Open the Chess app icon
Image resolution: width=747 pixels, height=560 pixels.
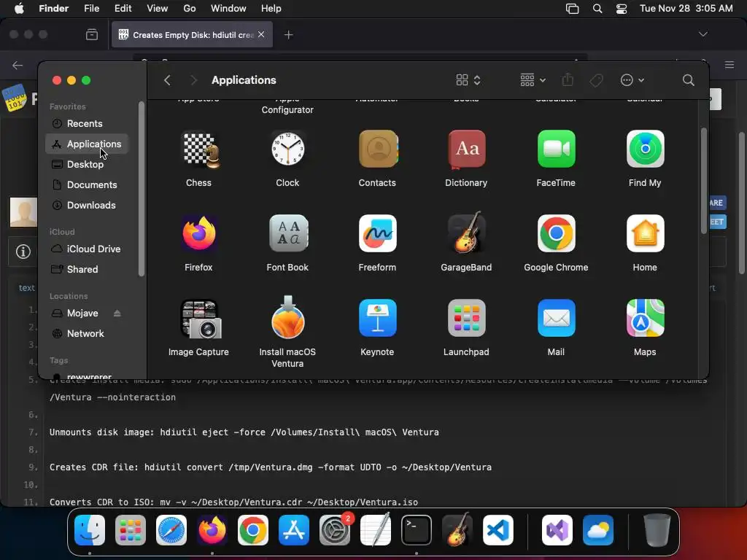coord(198,149)
